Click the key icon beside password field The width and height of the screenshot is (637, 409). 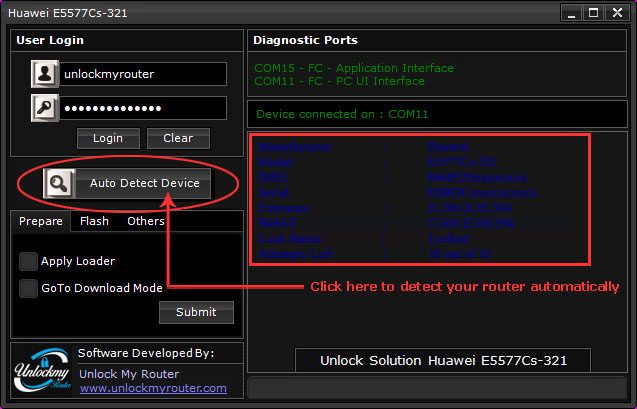click(x=45, y=108)
